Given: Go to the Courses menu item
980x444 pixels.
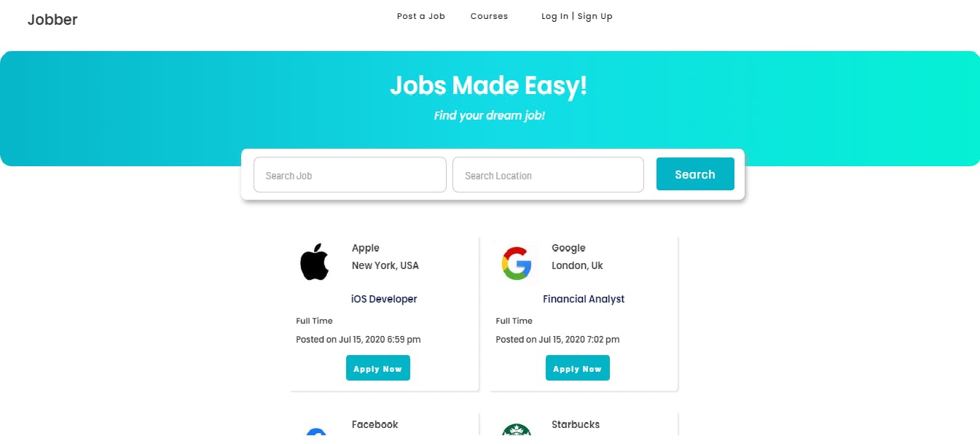Looking at the screenshot, I should click(x=489, y=16).
